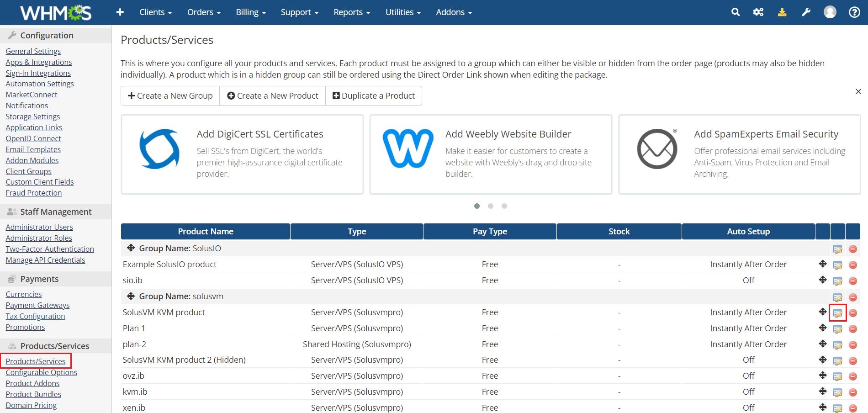The width and height of the screenshot is (868, 413).
Task: Open Apps & Integrations link
Action: point(39,62)
